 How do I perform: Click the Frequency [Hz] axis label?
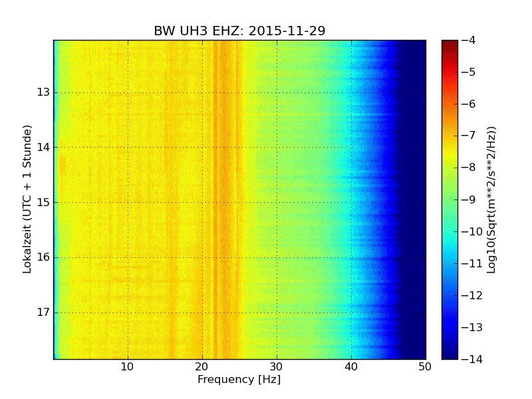click(239, 379)
